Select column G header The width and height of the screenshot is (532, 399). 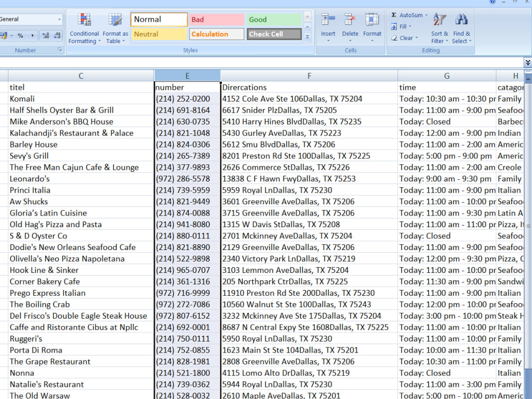pos(447,76)
